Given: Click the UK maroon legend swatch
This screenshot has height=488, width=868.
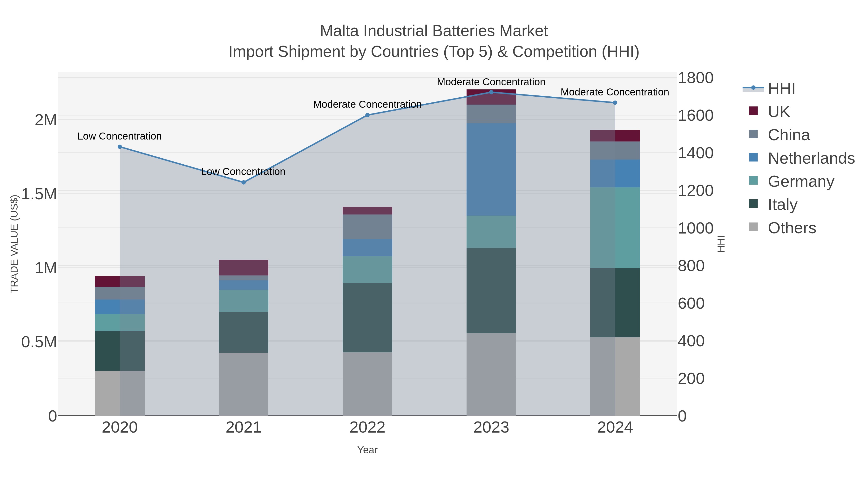Looking at the screenshot, I should click(753, 111).
